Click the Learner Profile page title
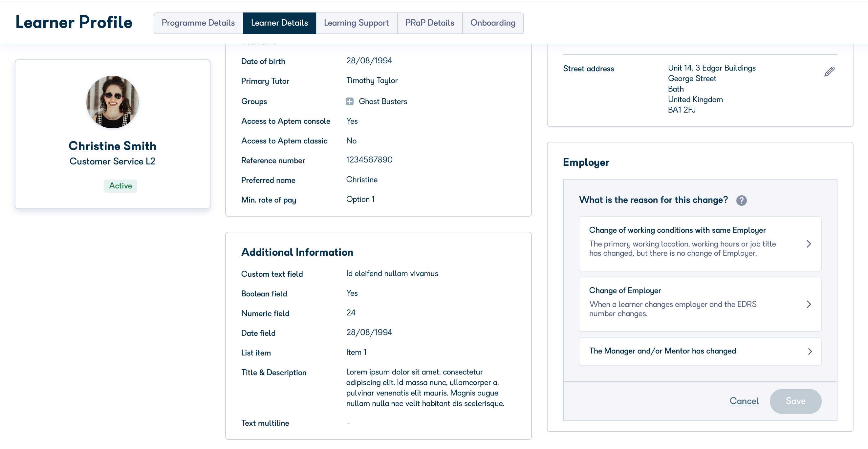Viewport: 868px width, 449px height. [74, 22]
